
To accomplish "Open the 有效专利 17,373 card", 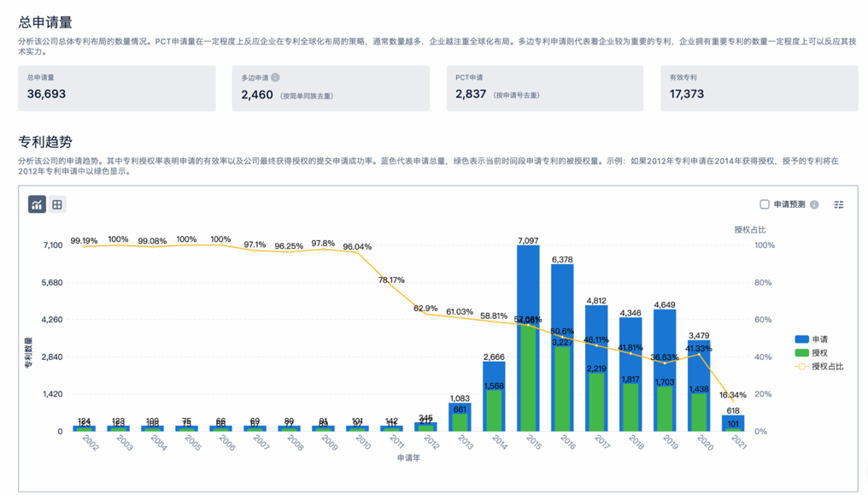I will 759,89.
